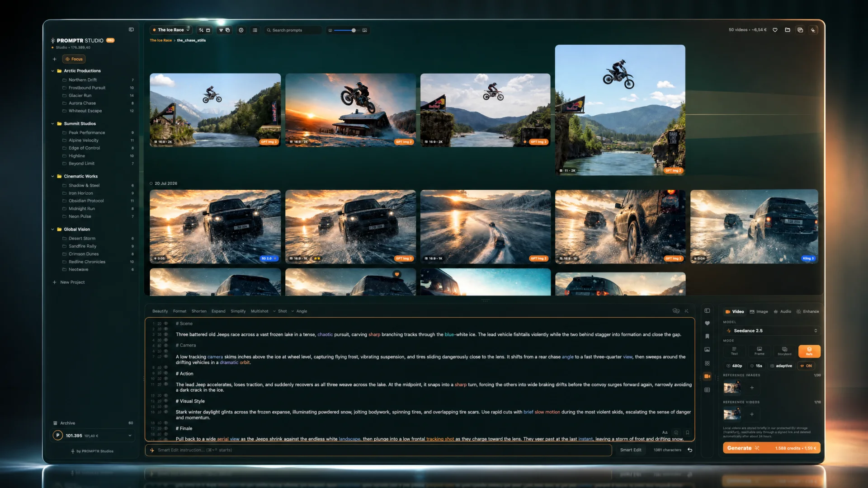Image resolution: width=868 pixels, height=488 pixels.
Task: Click the plus icon beside Focus
Action: (54, 59)
